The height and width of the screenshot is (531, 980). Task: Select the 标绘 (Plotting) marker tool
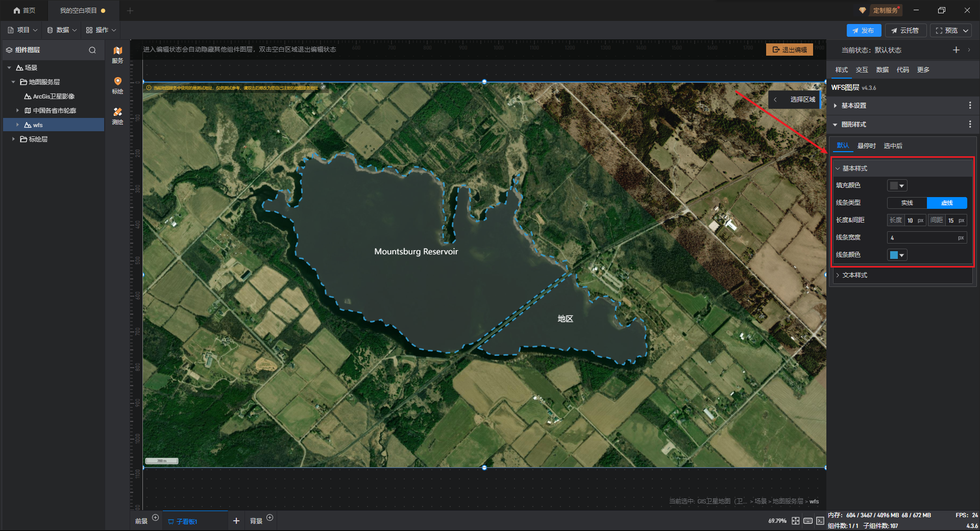click(x=117, y=85)
